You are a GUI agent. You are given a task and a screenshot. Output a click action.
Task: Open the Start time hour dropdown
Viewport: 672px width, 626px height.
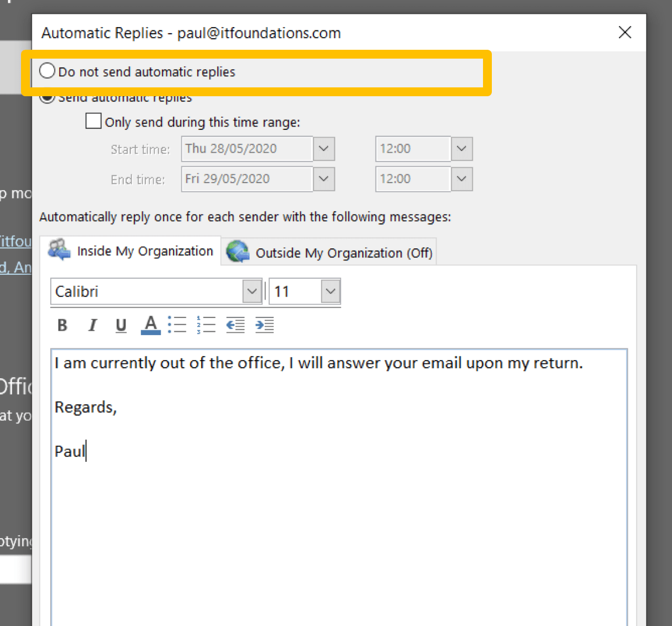tap(461, 149)
